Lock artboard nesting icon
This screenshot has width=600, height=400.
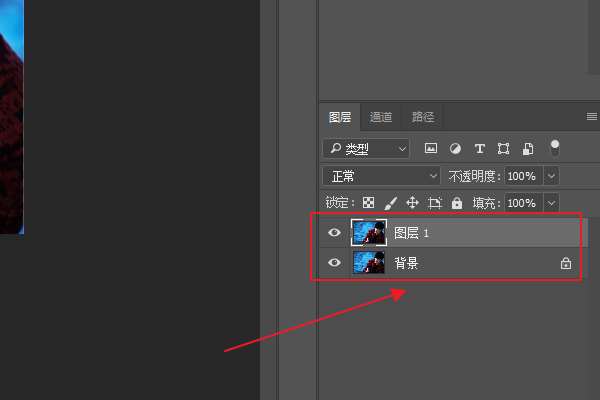coord(435,203)
